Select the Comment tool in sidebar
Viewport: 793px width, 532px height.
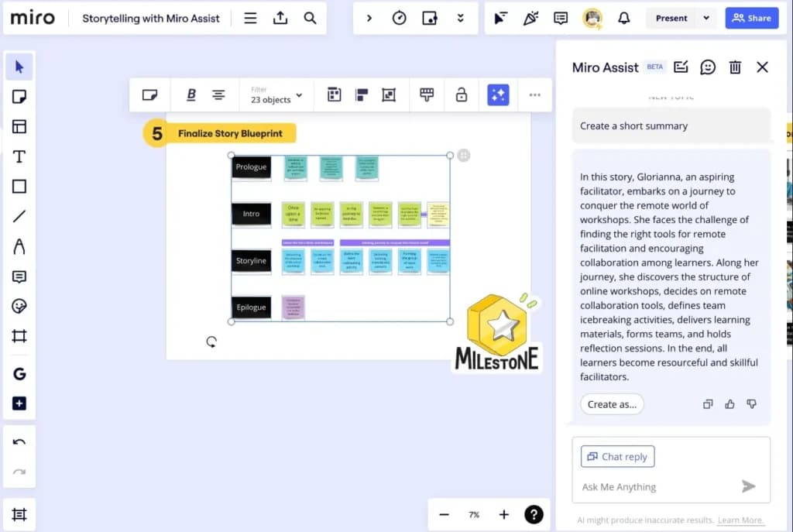pyautogui.click(x=19, y=276)
